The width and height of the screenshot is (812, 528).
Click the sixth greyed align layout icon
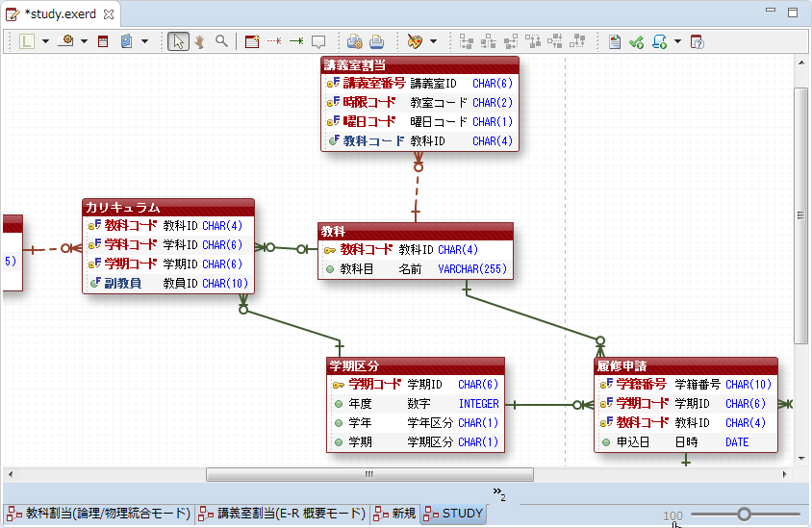point(577,41)
